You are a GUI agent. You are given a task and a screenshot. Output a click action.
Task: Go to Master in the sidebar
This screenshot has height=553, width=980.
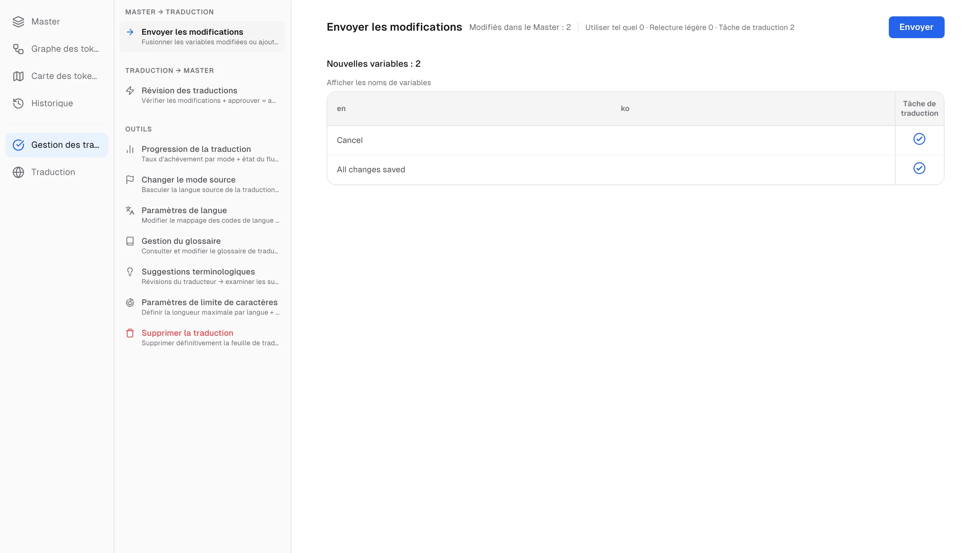tap(57, 22)
